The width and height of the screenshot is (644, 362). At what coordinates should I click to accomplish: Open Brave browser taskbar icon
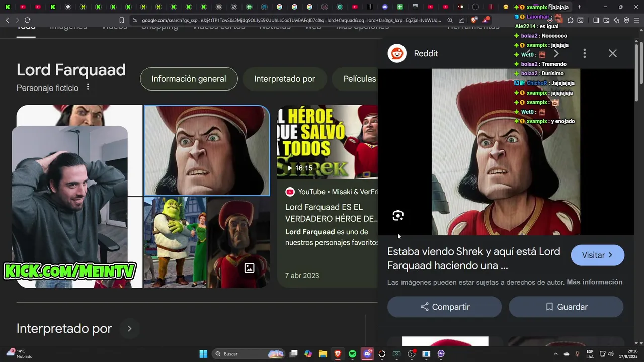338,354
